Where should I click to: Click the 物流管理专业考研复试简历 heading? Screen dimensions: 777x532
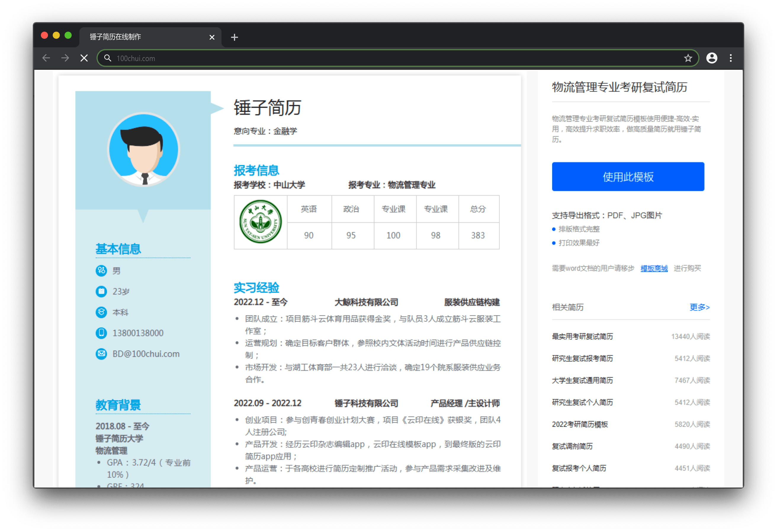(x=619, y=87)
